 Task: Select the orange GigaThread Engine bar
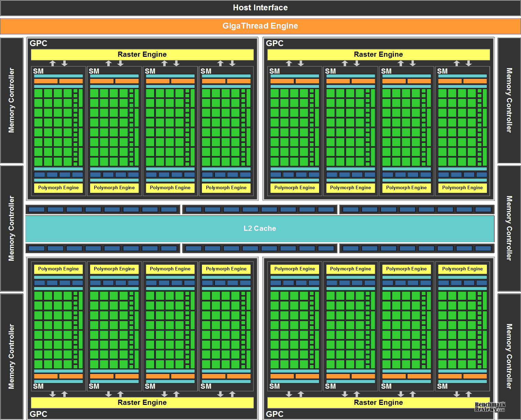click(260, 26)
